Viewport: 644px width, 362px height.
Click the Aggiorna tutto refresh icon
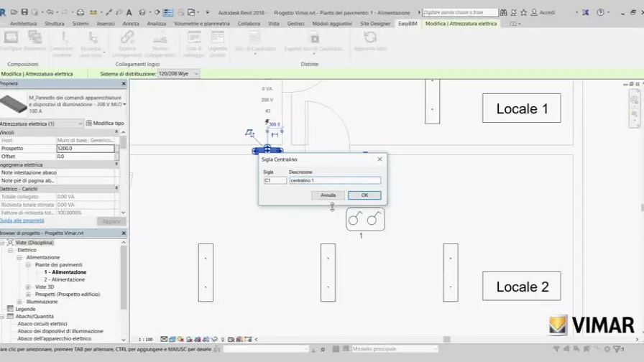[370, 37]
